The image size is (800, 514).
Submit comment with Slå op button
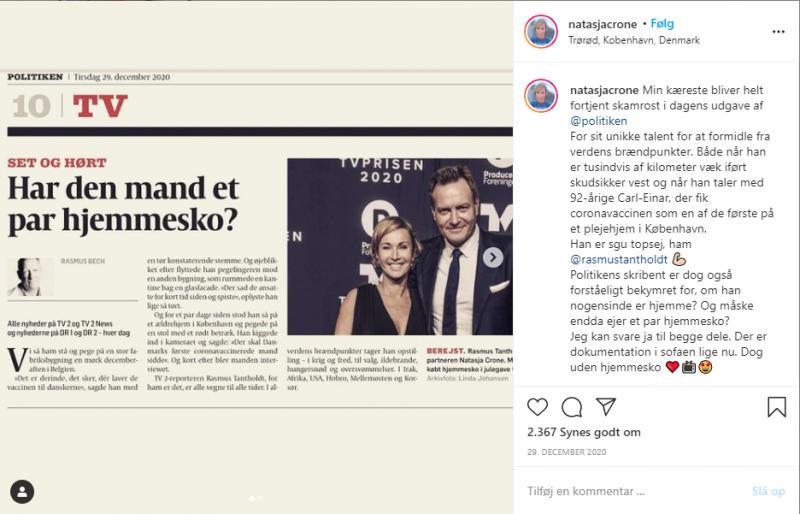pyautogui.click(x=768, y=491)
